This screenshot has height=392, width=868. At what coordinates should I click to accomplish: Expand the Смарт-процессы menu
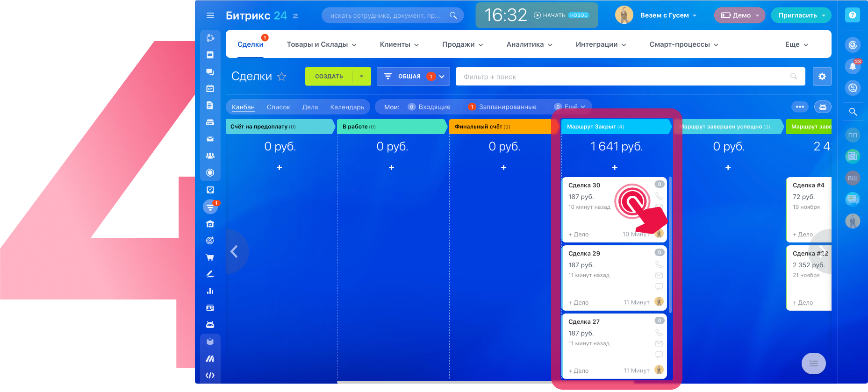(x=684, y=44)
